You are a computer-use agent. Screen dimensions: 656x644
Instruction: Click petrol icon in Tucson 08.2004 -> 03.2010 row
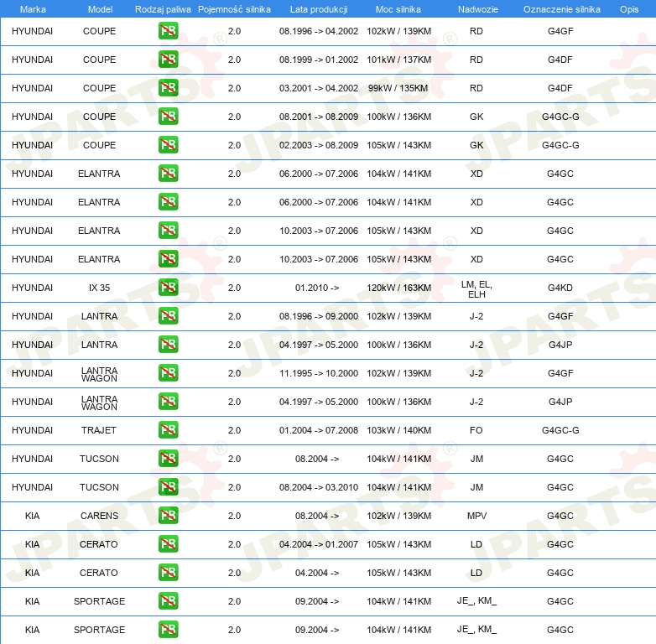(168, 486)
